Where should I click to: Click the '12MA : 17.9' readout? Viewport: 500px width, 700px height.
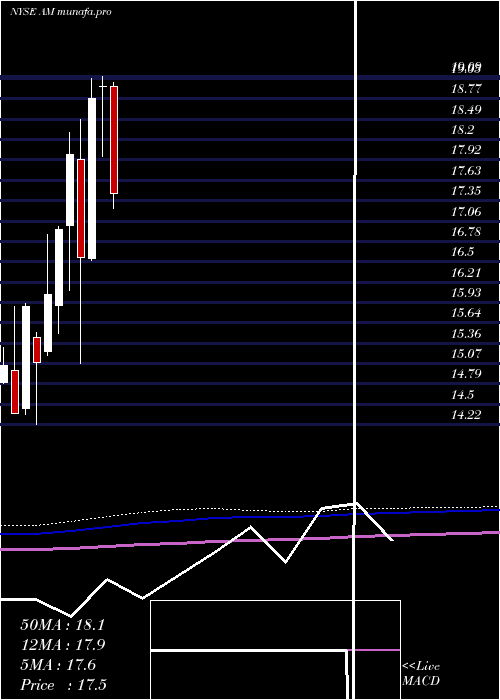pyautogui.click(x=62, y=645)
